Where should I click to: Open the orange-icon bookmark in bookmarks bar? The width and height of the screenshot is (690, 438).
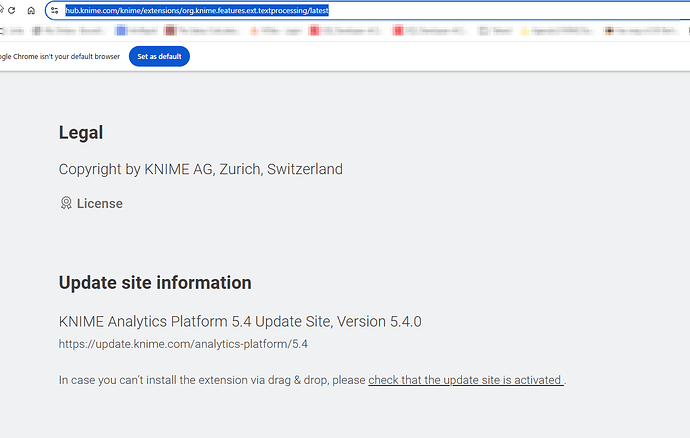[275, 30]
